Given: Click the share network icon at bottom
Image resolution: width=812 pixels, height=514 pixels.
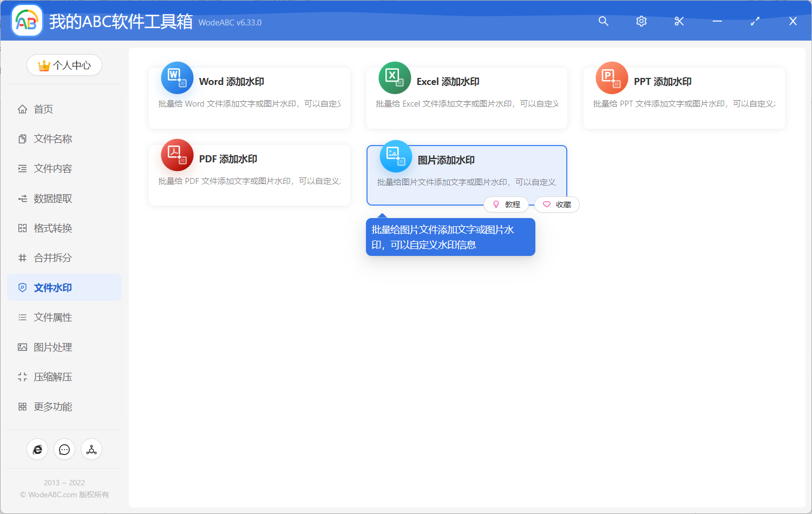Looking at the screenshot, I should click(x=91, y=449).
